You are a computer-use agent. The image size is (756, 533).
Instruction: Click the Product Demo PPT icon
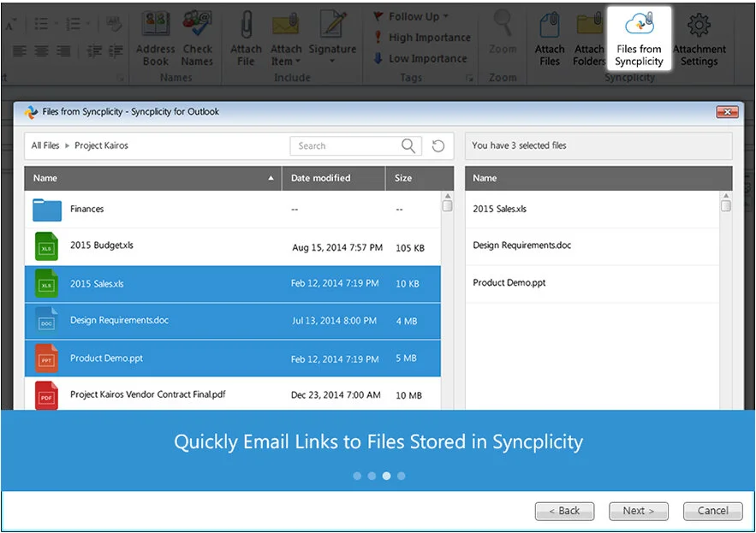point(46,358)
